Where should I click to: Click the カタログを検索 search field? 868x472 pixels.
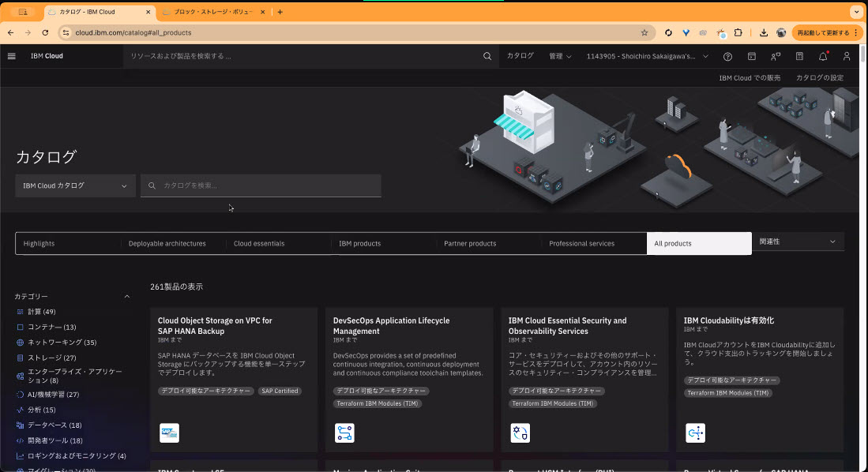[x=261, y=186]
